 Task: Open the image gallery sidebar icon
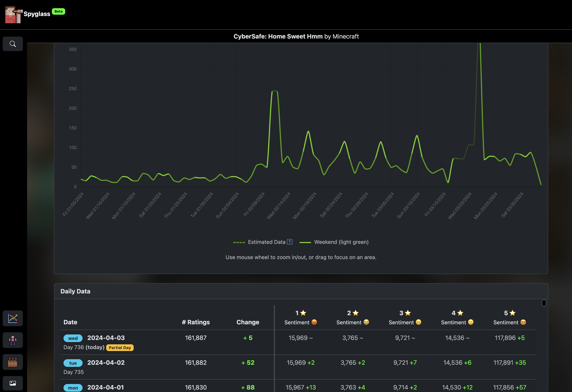click(x=13, y=383)
